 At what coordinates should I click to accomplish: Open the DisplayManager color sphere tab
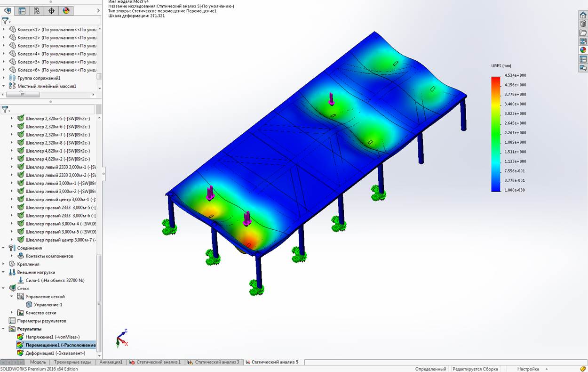point(66,10)
